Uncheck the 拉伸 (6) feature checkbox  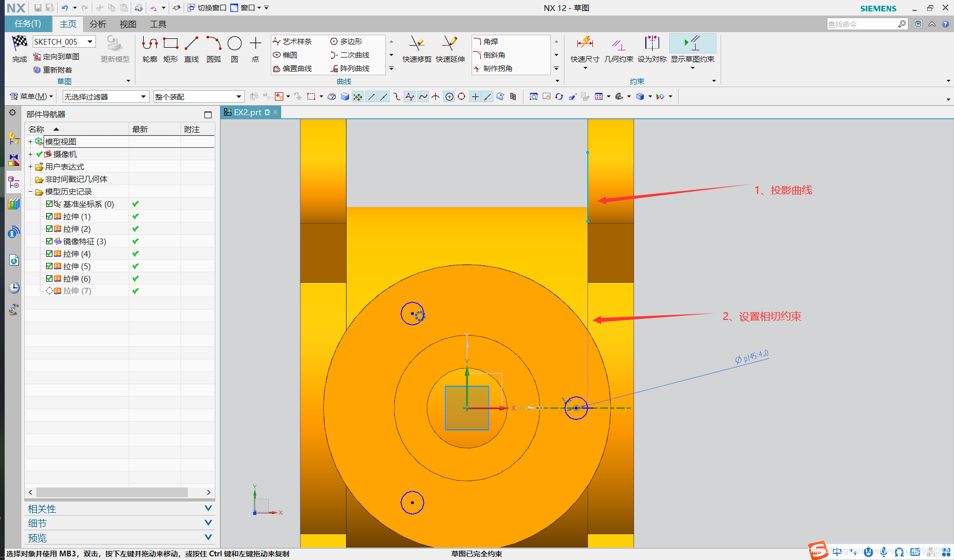click(49, 278)
